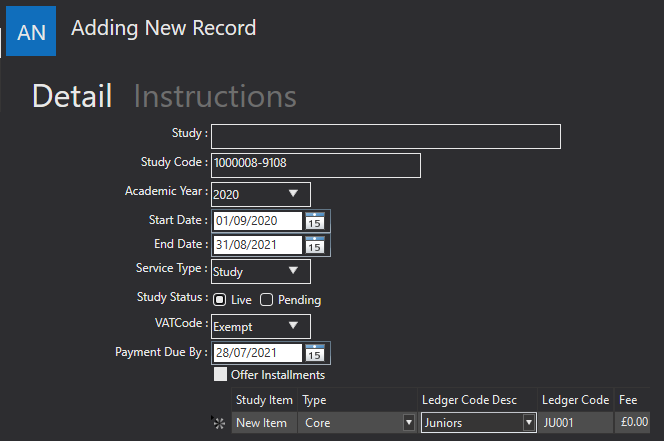This screenshot has height=441, width=664.
Task: Click the Start Date text field
Action: (x=257, y=221)
